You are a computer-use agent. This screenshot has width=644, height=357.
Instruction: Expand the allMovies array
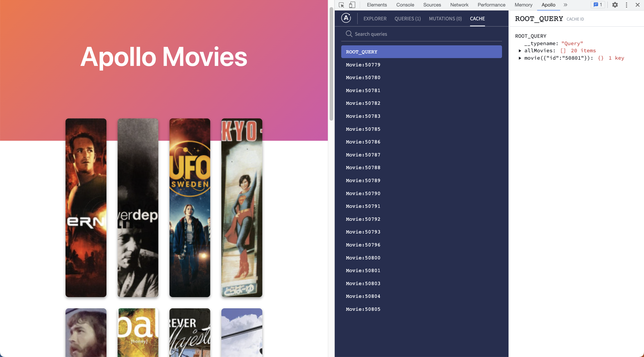(x=520, y=51)
